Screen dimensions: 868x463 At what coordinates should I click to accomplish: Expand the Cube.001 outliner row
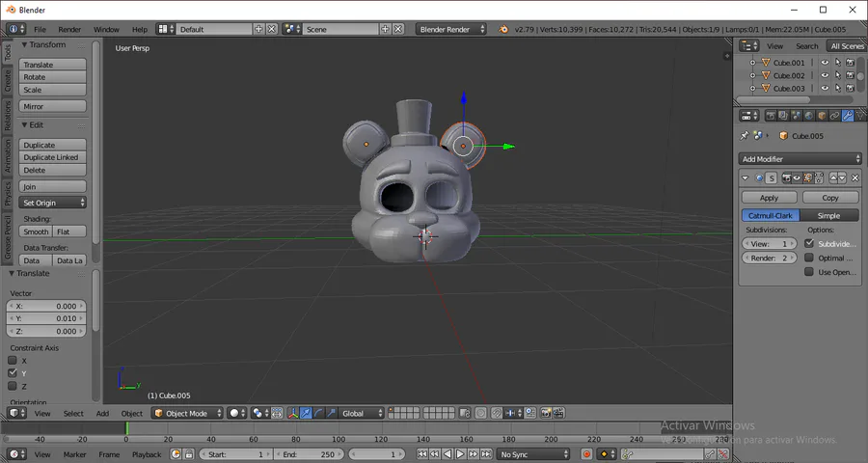click(752, 63)
